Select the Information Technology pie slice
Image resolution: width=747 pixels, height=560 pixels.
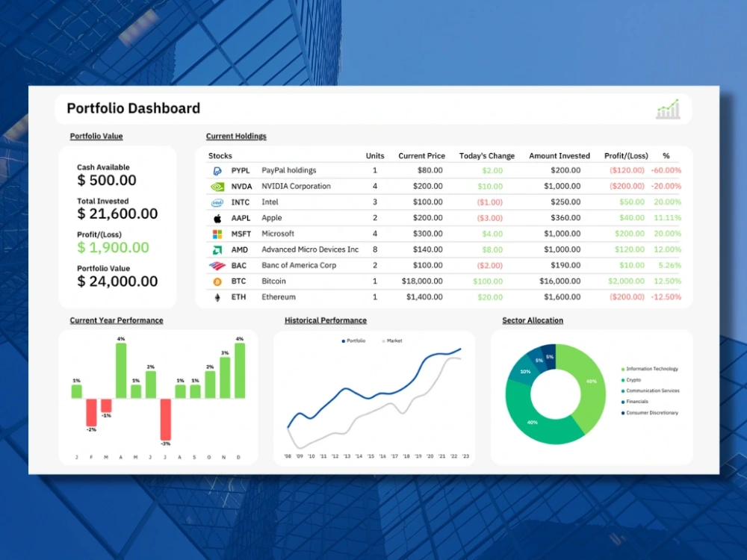click(590, 381)
